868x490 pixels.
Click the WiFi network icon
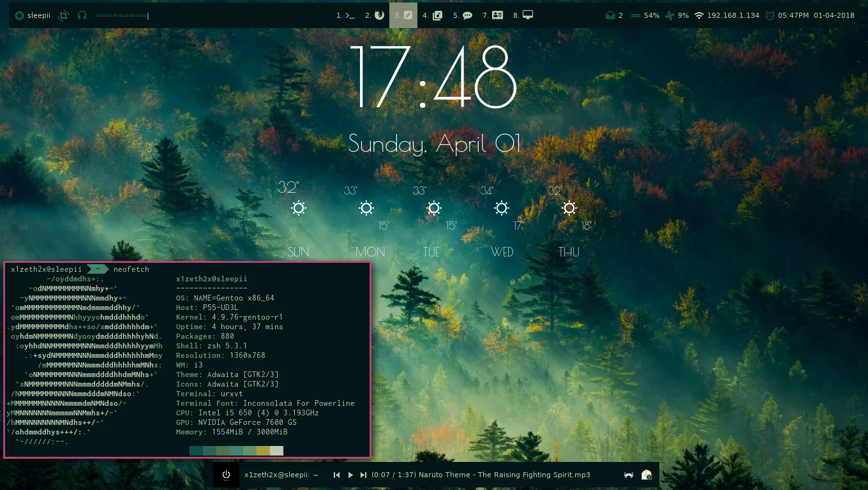[699, 15]
